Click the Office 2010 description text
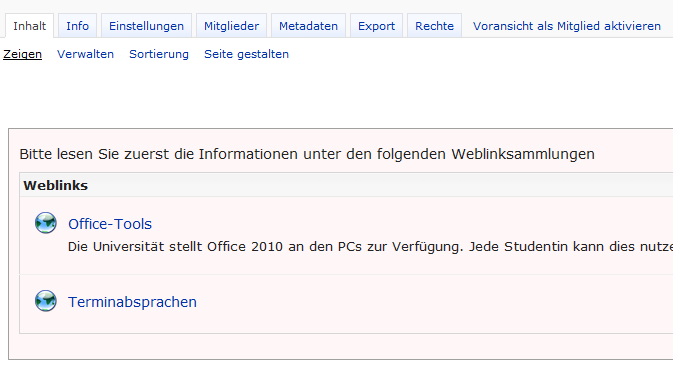Screen dimensions: 673x376 tap(370, 247)
